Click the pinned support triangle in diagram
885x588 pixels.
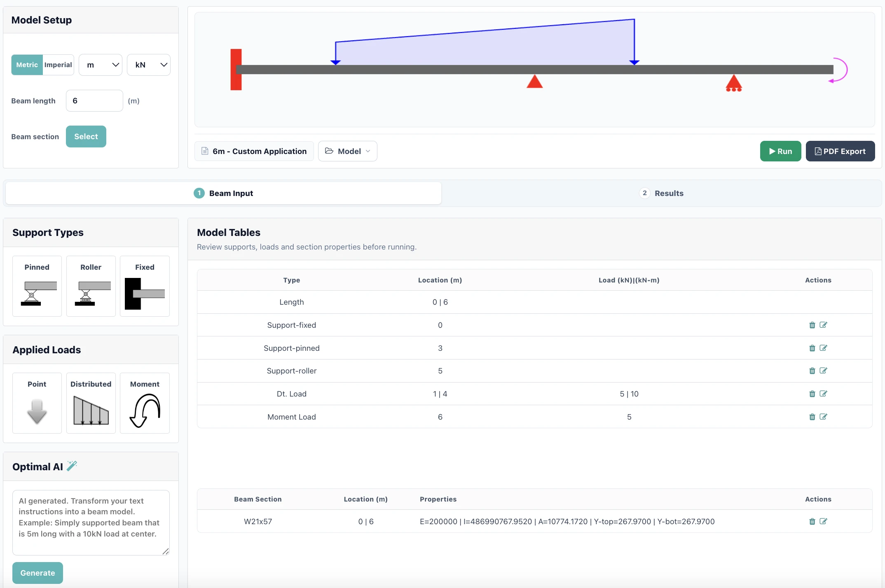(535, 81)
